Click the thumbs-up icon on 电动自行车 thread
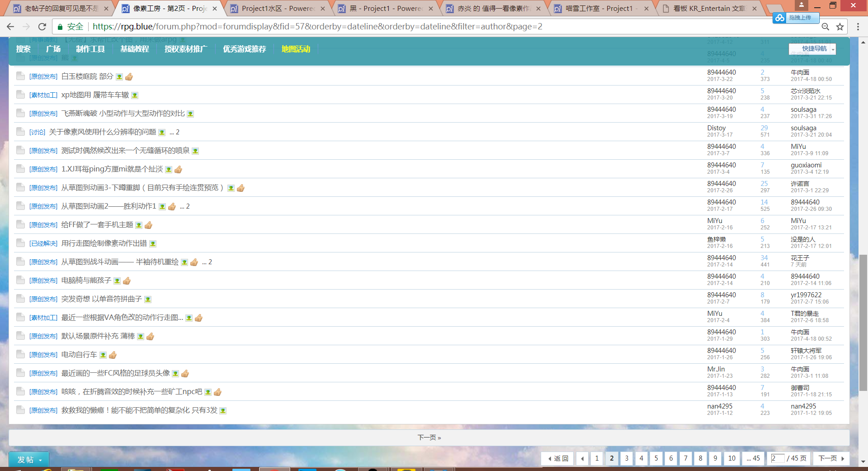868x471 pixels. 113,355
